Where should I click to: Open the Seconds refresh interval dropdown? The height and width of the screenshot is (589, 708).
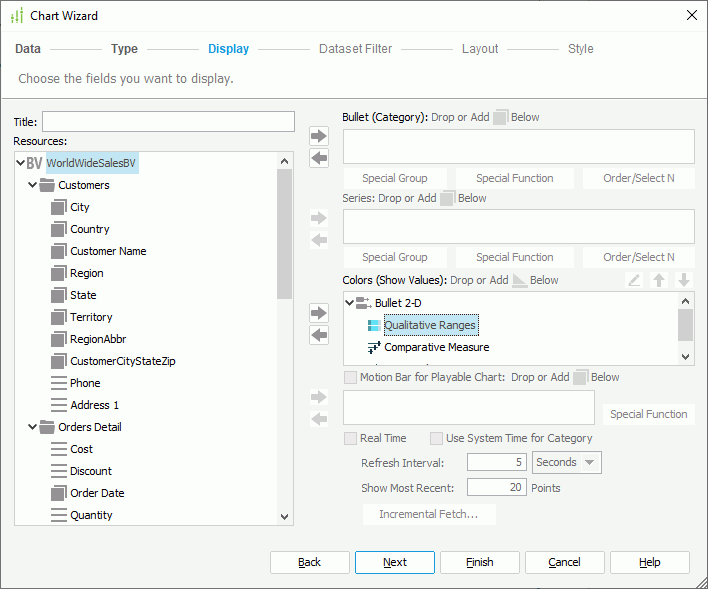coord(567,462)
